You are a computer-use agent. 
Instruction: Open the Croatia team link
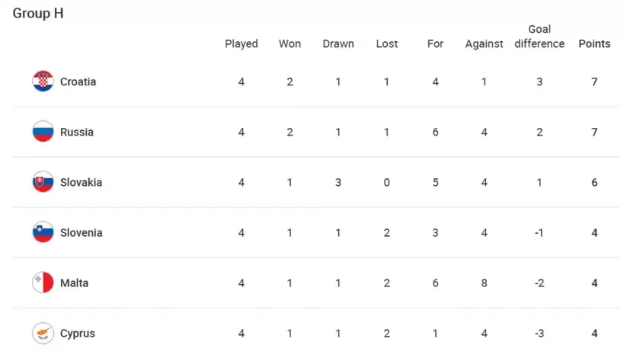point(78,81)
